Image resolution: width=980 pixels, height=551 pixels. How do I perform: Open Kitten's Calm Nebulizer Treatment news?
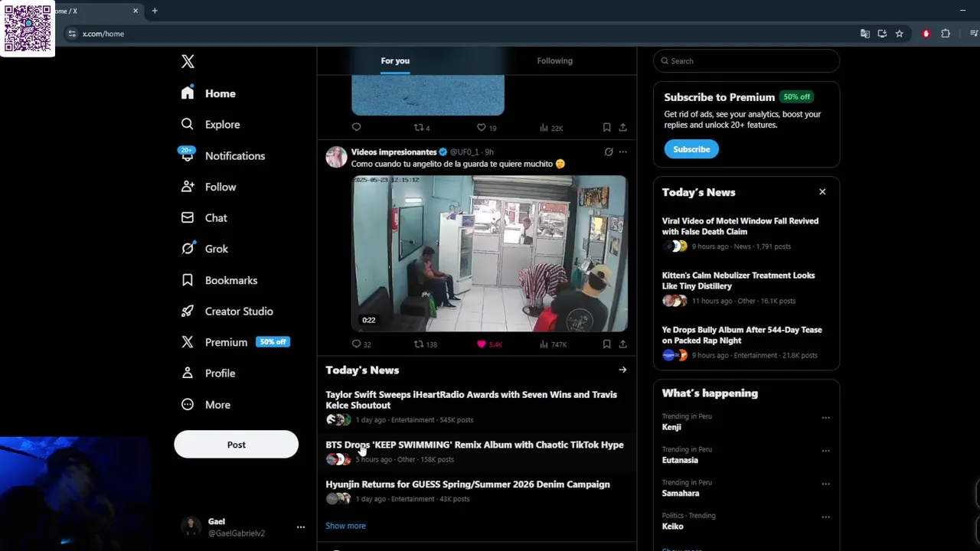(x=738, y=281)
